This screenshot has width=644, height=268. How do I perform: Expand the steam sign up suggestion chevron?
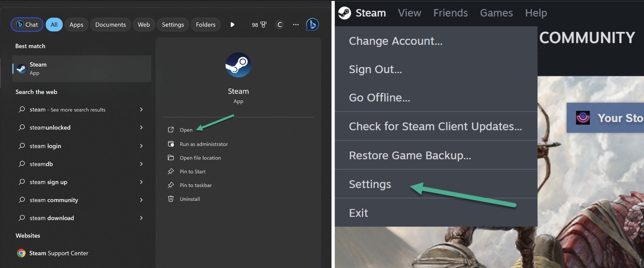click(x=141, y=182)
